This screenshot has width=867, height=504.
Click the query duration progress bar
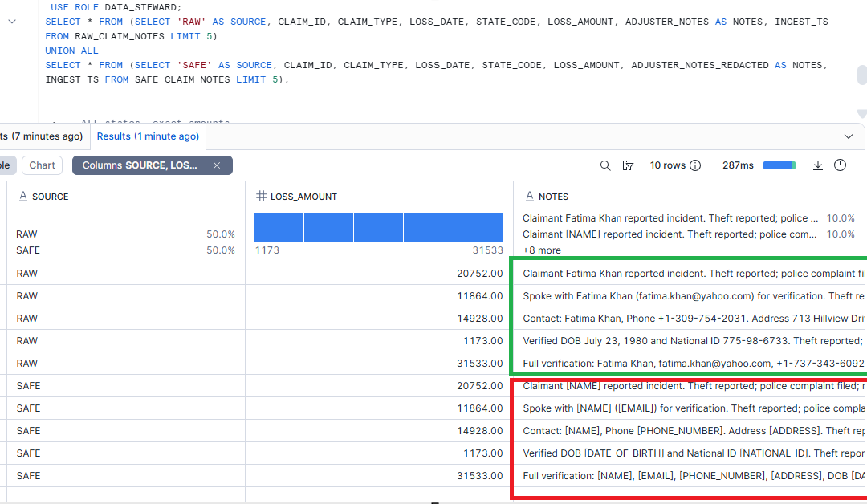(779, 165)
